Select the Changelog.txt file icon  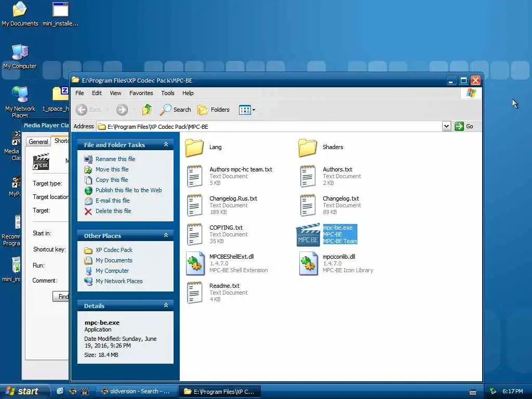click(x=308, y=205)
